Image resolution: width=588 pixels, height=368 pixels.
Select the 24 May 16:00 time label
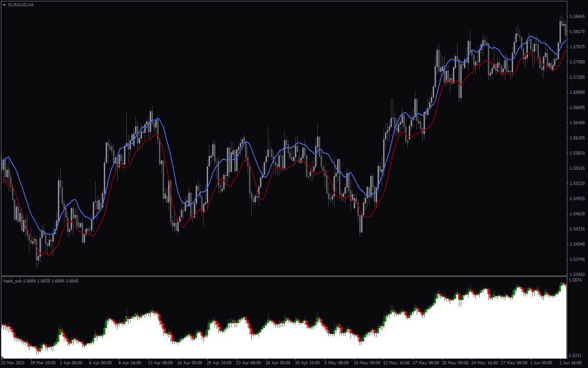[x=485, y=363]
